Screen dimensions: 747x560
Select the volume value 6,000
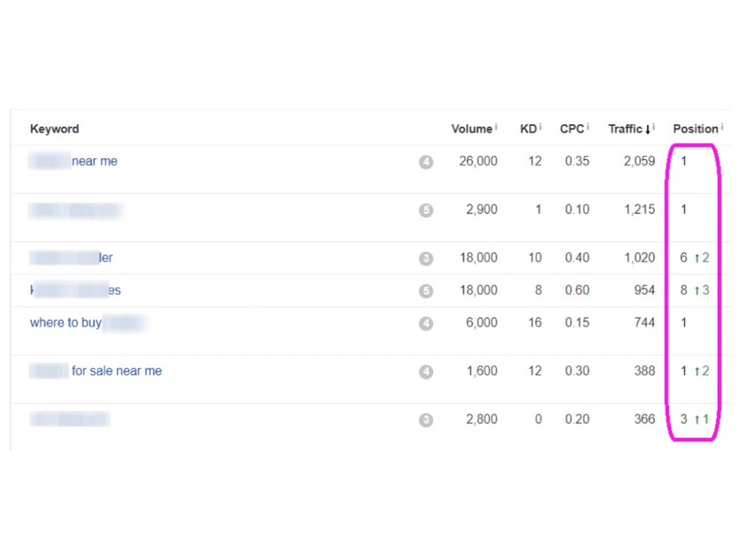pos(481,323)
